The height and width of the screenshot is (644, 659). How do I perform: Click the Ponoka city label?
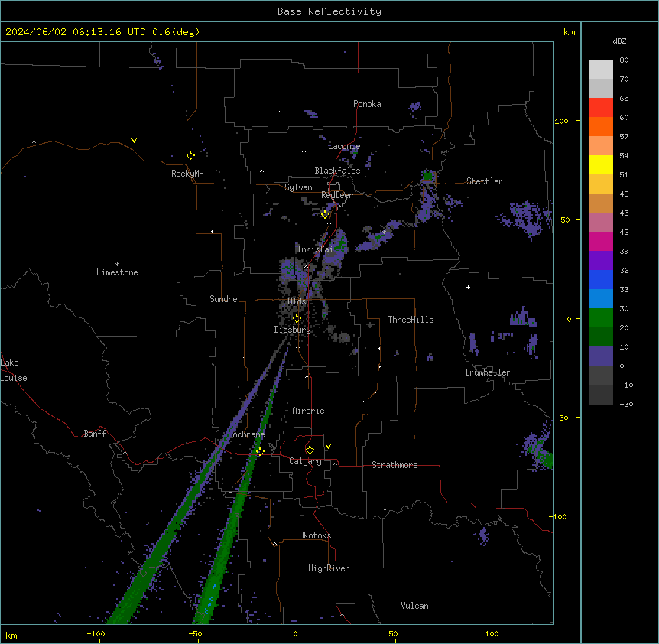tap(367, 104)
